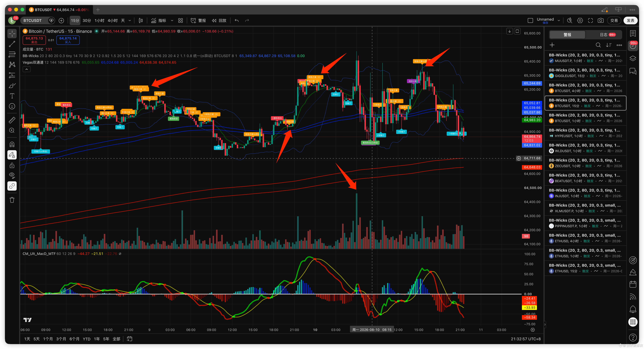The width and height of the screenshot is (644, 349).
Task: Open the chart type candles menu
Action: (x=141, y=20)
